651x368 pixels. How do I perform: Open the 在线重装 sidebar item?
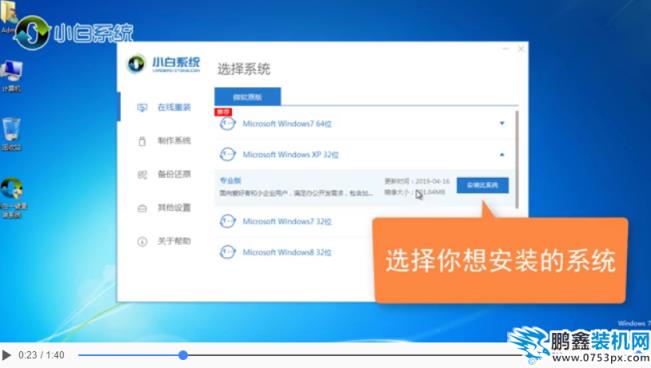(164, 108)
